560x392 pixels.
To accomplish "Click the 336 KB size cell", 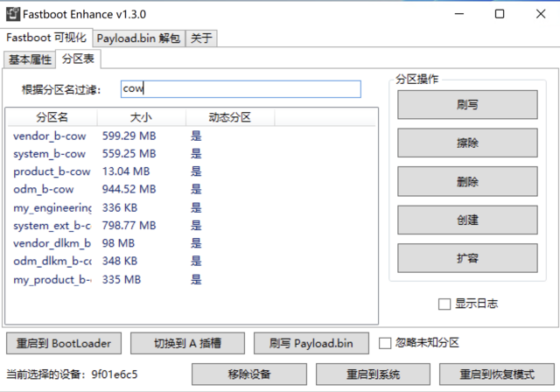I will [120, 207].
